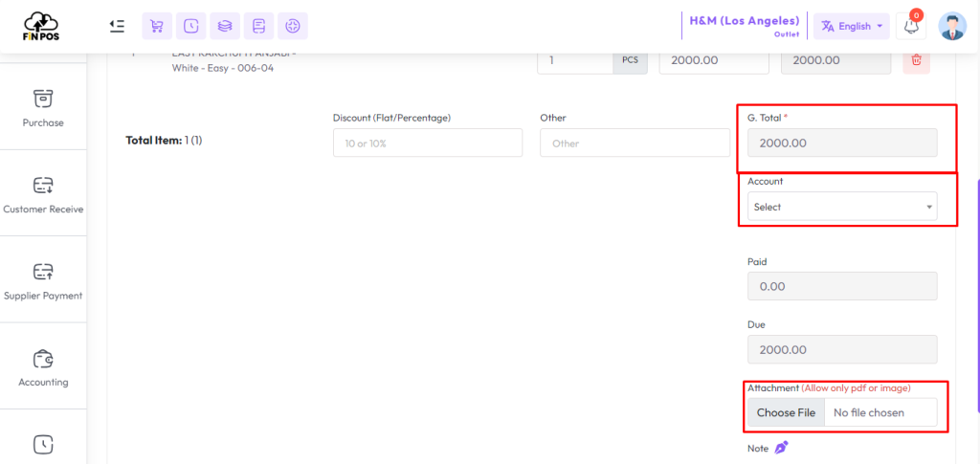
Task: Open the English language dropdown
Action: [x=851, y=26]
